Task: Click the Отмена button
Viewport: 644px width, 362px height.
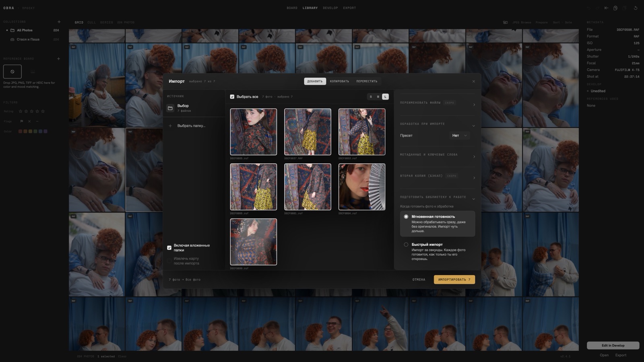Action: pos(419,280)
